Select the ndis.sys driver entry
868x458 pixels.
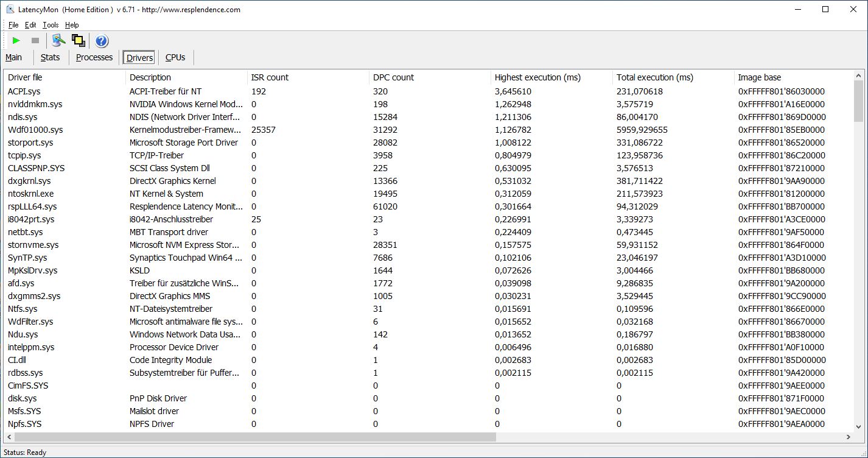pyautogui.click(x=429, y=117)
